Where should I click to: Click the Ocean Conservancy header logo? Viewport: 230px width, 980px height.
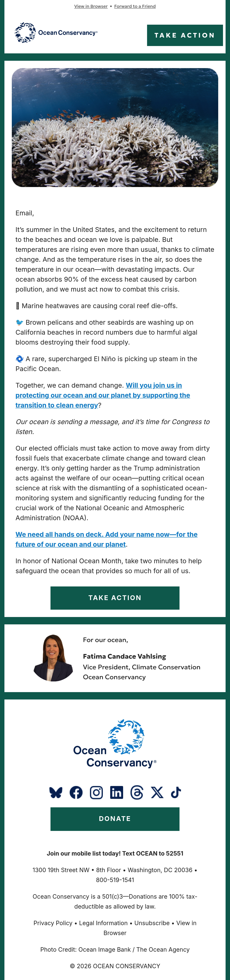coord(56,33)
